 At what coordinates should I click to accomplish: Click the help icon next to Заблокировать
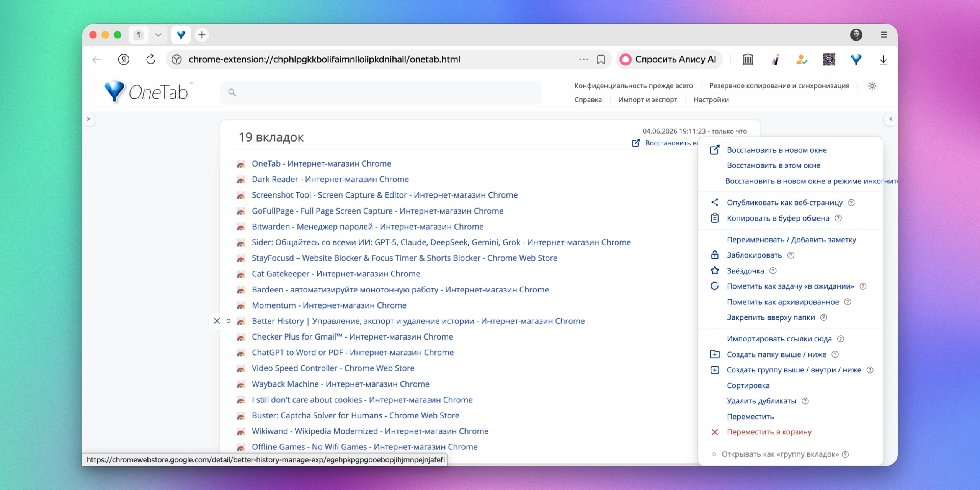coord(791,255)
